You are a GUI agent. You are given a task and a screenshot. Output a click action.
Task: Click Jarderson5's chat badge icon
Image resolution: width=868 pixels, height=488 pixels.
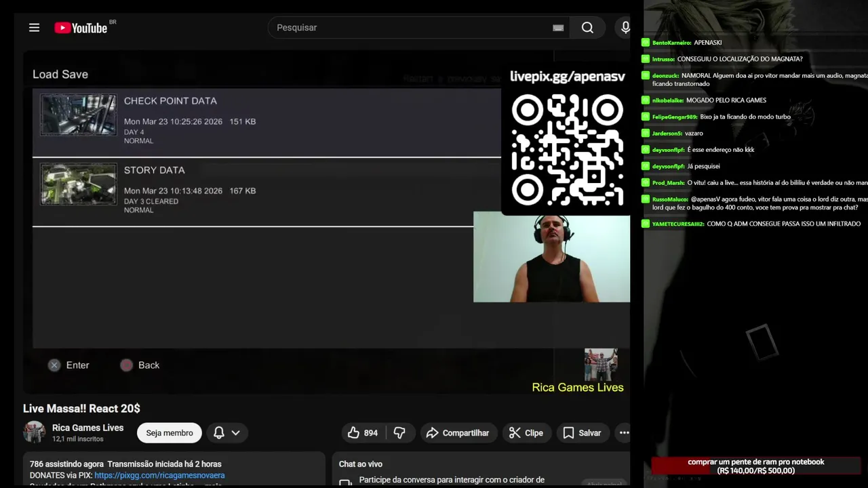[x=646, y=134]
